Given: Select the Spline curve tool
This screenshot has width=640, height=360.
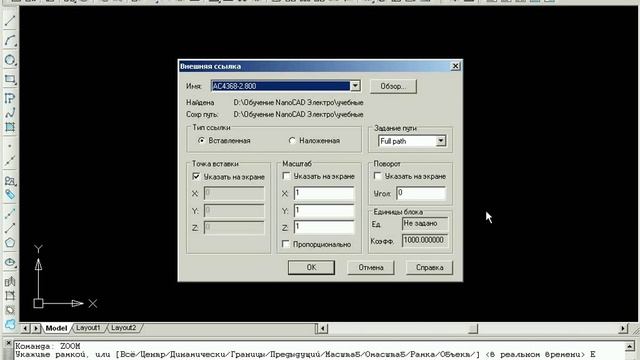Looking at the screenshot, I should pos(10,113).
